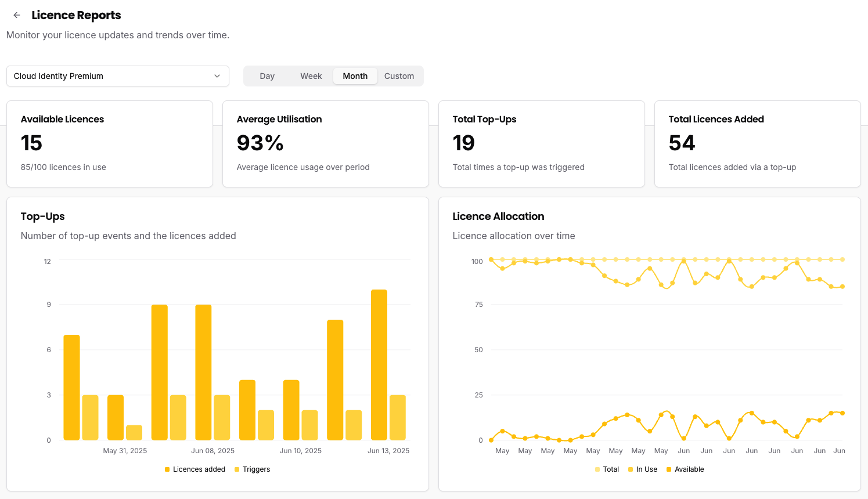Click the back arrow beside Licence Reports

tap(16, 15)
